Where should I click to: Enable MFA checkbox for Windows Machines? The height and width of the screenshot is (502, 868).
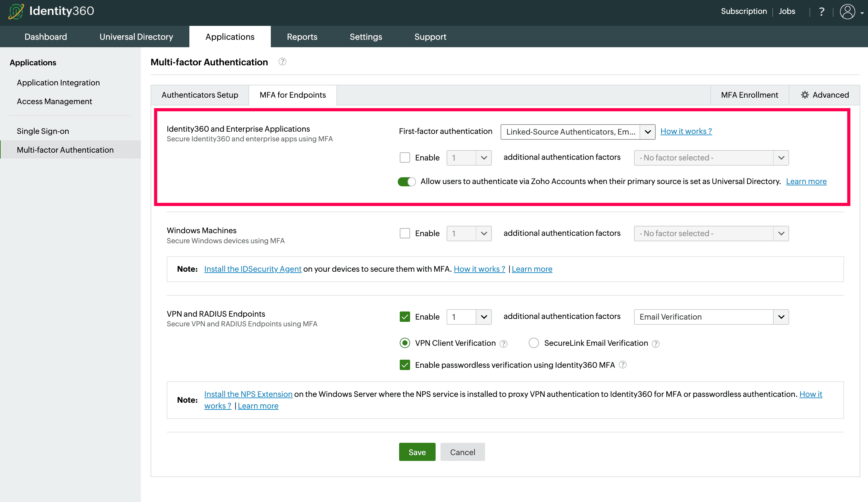click(x=405, y=234)
